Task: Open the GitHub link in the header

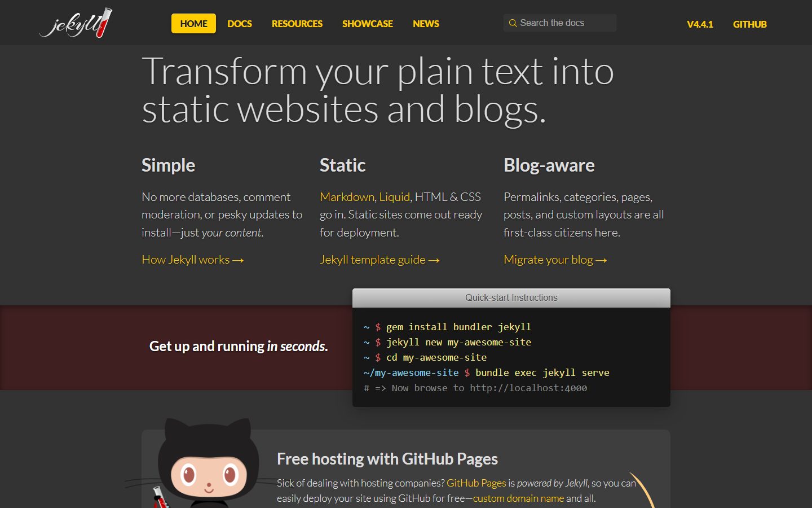Action: (x=750, y=24)
